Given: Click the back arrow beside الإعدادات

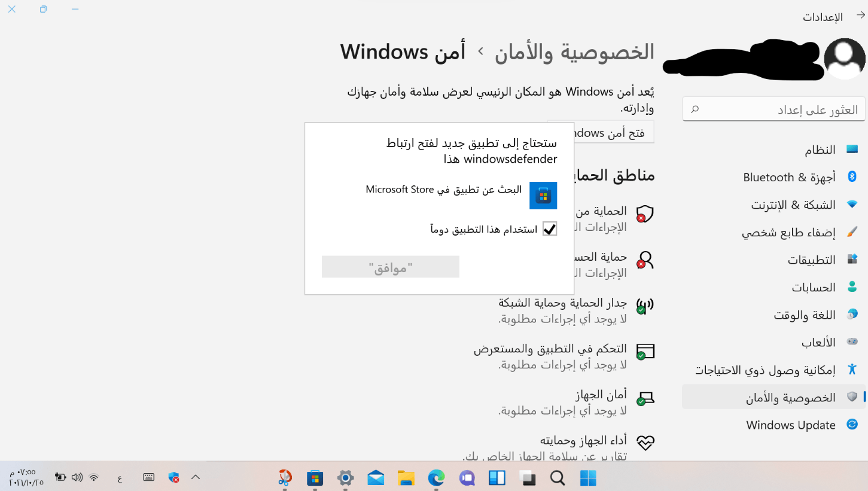Looking at the screenshot, I should pos(860,16).
